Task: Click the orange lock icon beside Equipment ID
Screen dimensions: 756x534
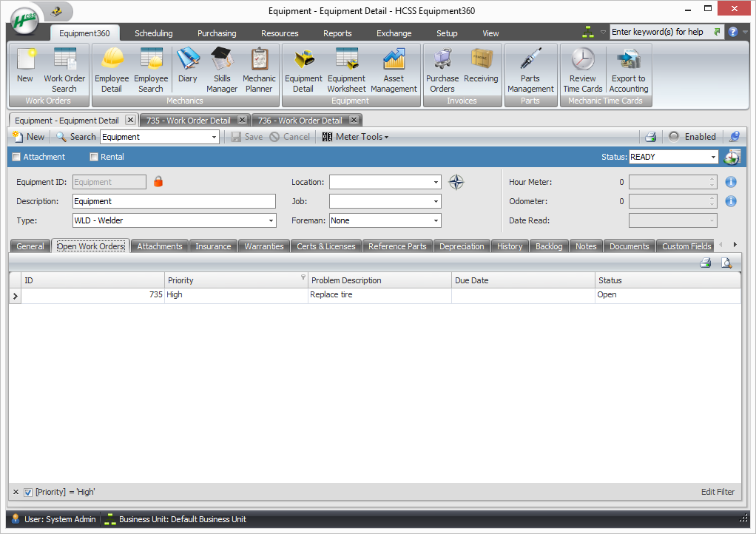Action: click(x=158, y=182)
